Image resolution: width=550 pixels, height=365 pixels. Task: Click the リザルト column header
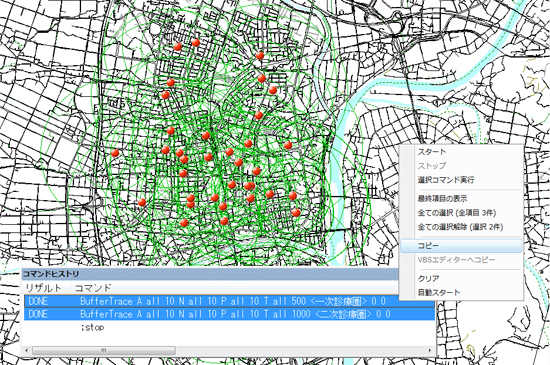pyautogui.click(x=43, y=288)
